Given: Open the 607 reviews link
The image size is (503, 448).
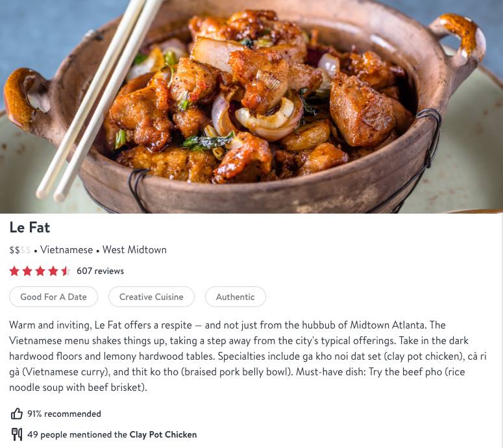Looking at the screenshot, I should (100, 271).
